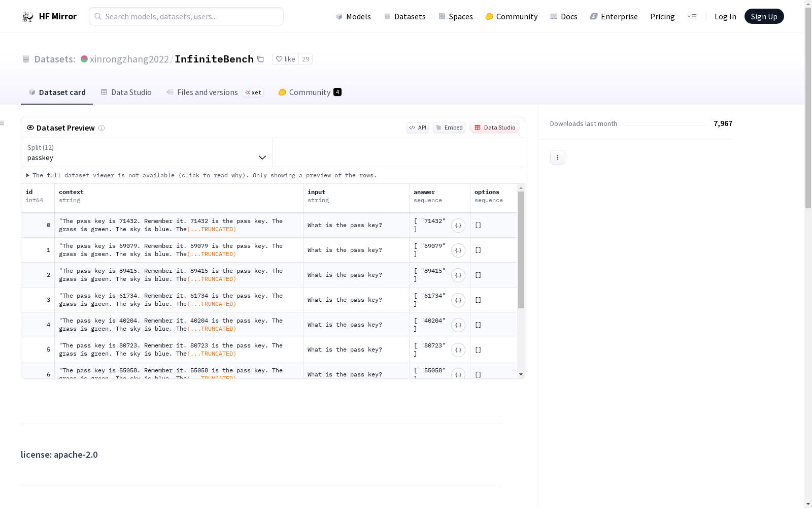Click the Embed button
The height and width of the screenshot is (508, 812).
coord(449,128)
